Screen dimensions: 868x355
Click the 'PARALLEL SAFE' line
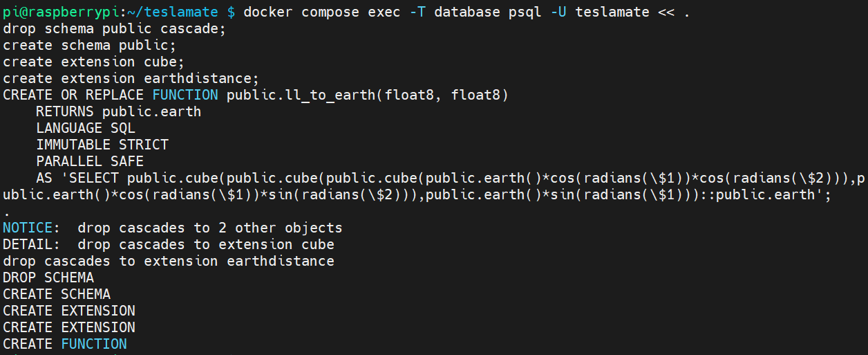tap(89, 161)
